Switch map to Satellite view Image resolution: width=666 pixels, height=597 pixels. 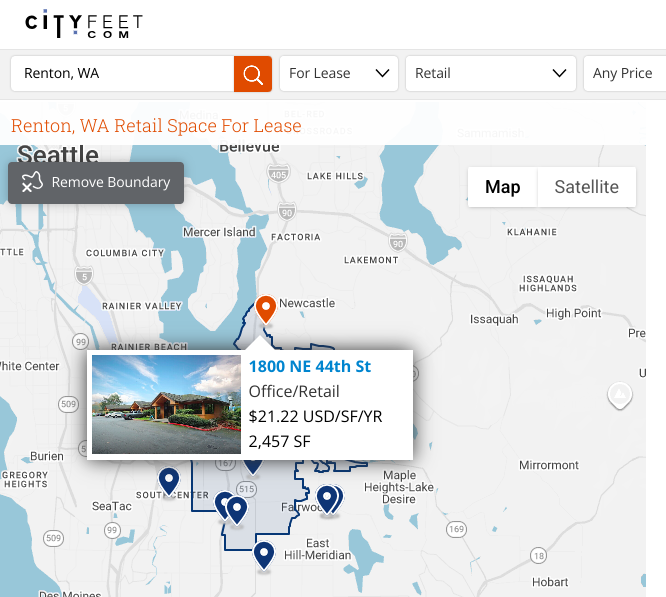tap(586, 187)
